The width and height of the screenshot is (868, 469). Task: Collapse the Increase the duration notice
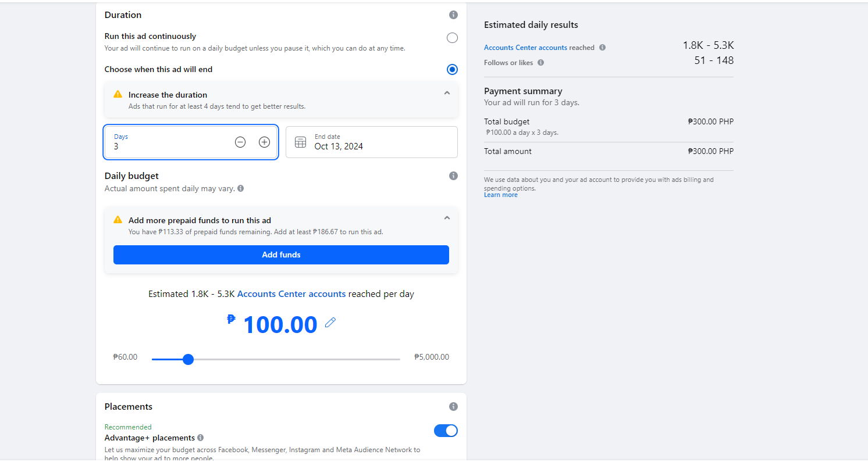click(447, 93)
